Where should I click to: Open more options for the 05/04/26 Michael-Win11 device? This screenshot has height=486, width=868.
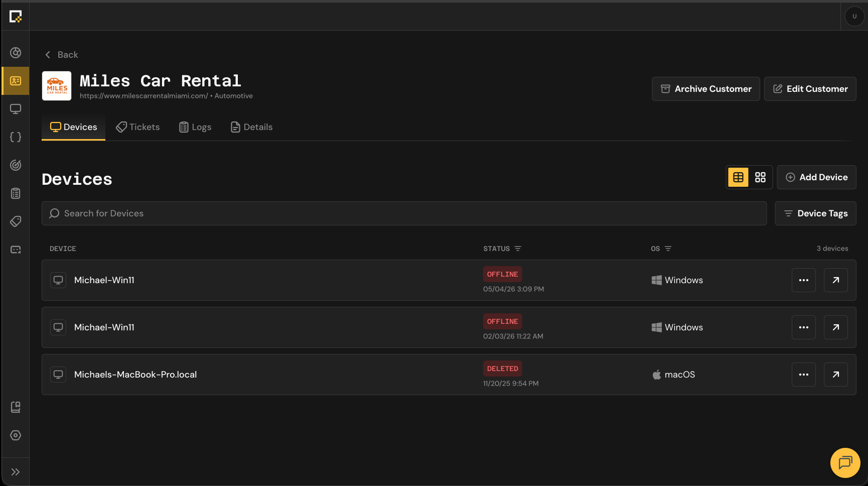coord(804,280)
